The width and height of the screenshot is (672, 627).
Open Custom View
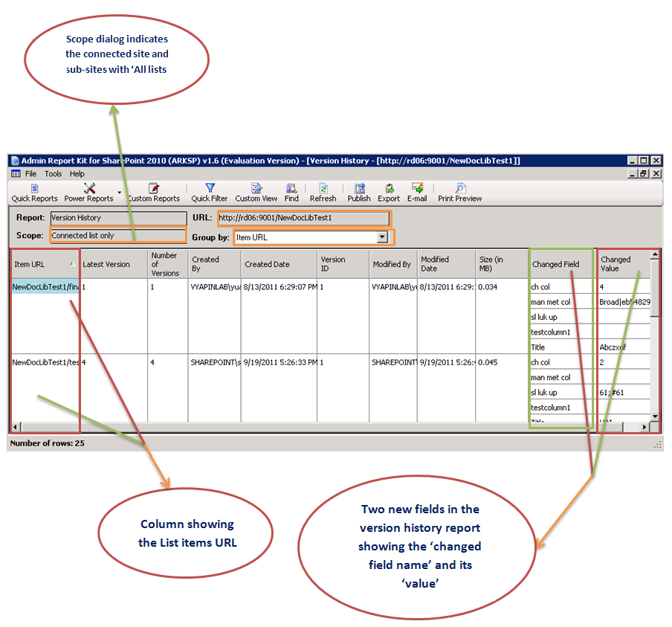[256, 193]
